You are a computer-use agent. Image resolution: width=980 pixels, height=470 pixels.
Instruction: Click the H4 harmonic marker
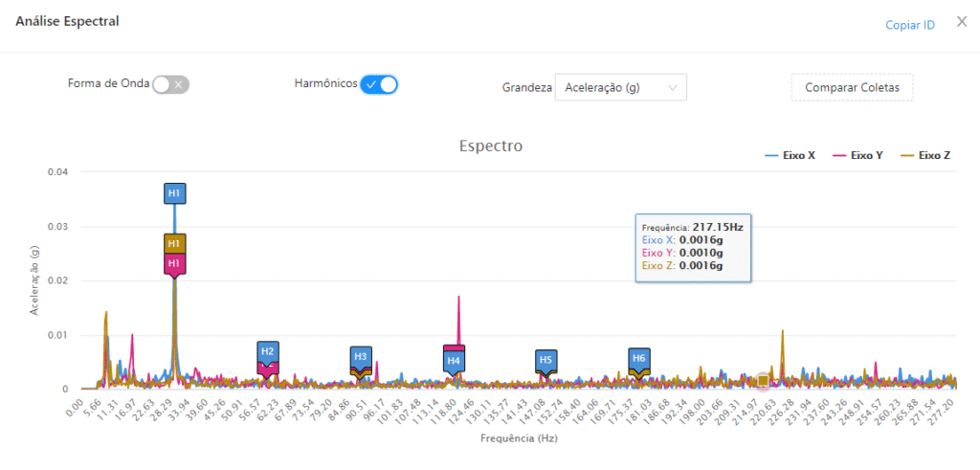(x=454, y=361)
